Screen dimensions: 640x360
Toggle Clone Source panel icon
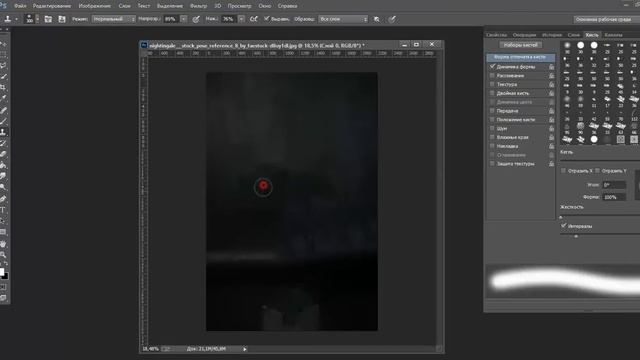62,19
